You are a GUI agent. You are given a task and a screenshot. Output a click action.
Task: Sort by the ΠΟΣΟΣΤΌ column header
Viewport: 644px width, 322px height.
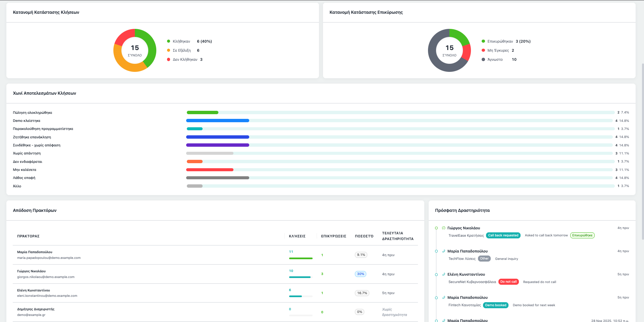(x=364, y=236)
